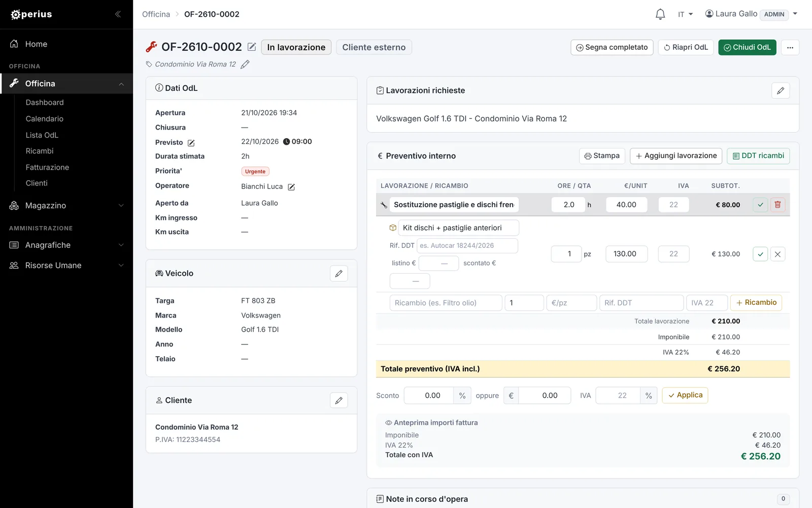The width and height of the screenshot is (812, 508).
Task: Click the + Ricambio button
Action: (756, 303)
